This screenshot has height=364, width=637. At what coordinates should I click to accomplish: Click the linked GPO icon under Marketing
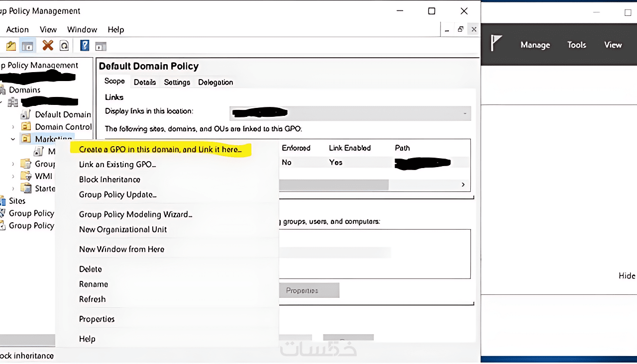click(x=39, y=152)
